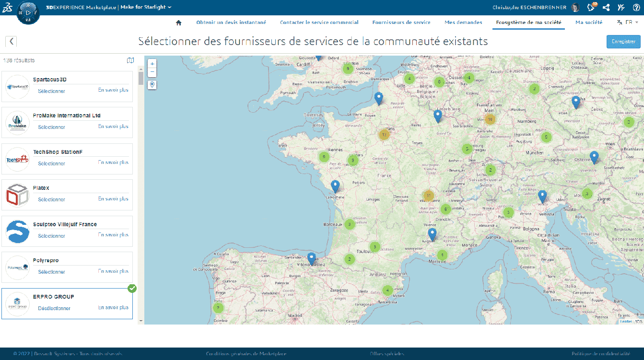
Task: Click the blue pin near Praha
Action: pyautogui.click(x=575, y=103)
